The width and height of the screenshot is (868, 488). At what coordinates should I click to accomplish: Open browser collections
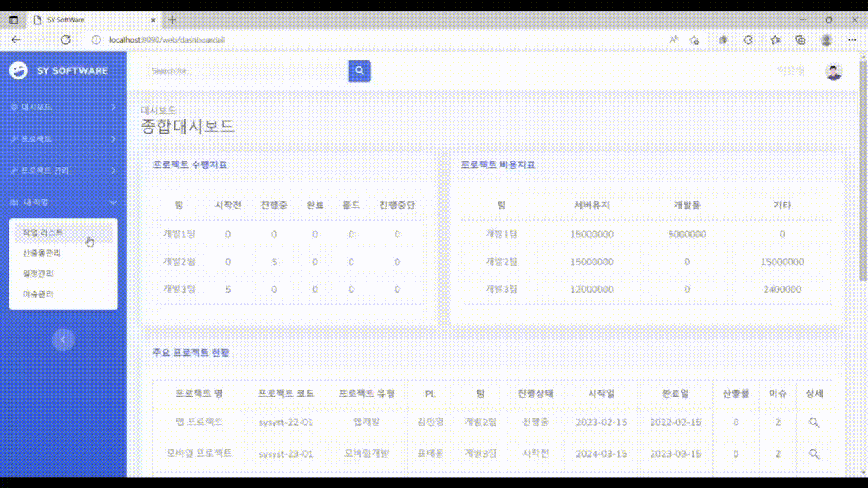(801, 40)
